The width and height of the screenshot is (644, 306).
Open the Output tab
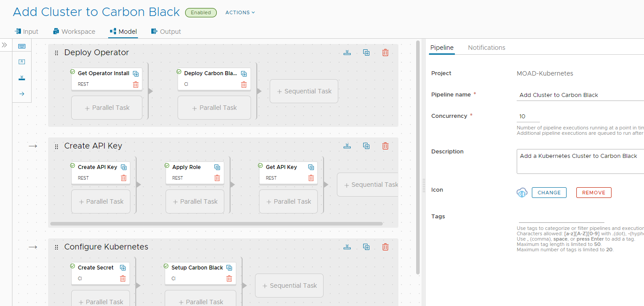point(166,32)
